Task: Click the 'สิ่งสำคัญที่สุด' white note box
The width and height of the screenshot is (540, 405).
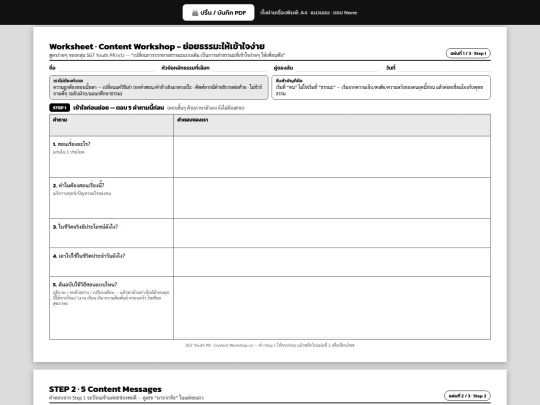Action: tap(381, 87)
